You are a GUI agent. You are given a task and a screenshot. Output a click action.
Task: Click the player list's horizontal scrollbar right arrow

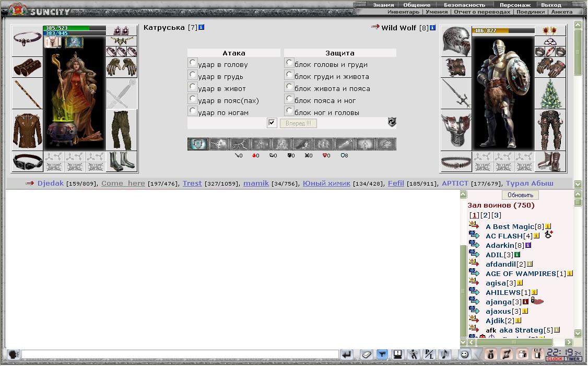569,342
